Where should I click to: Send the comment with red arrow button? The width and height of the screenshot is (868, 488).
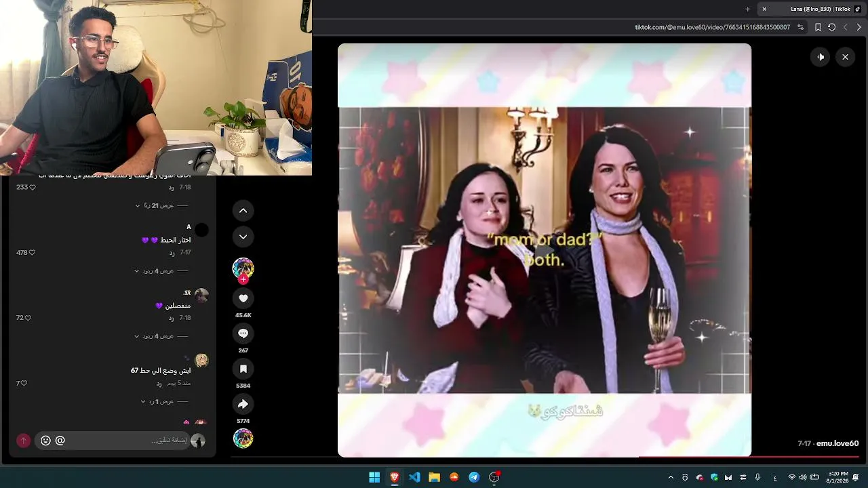[23, 441]
